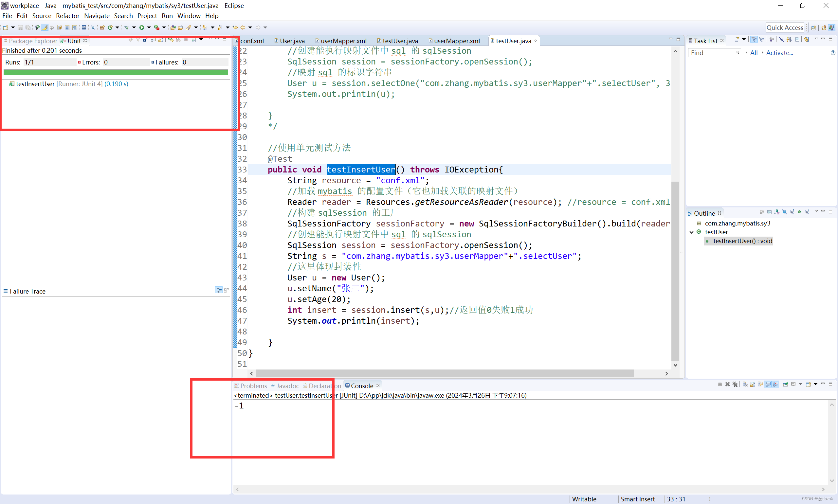Open the Refactor menu
This screenshot has width=838, height=504.
(x=68, y=16)
